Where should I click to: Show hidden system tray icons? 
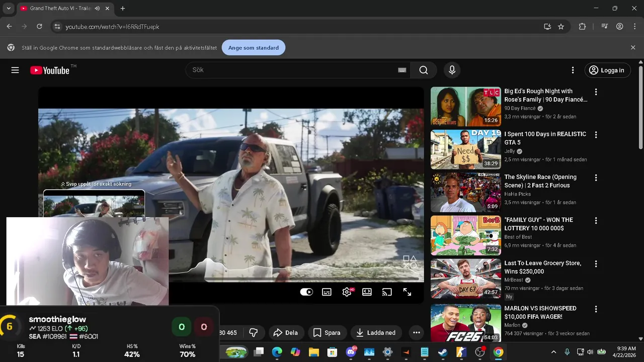554,352
